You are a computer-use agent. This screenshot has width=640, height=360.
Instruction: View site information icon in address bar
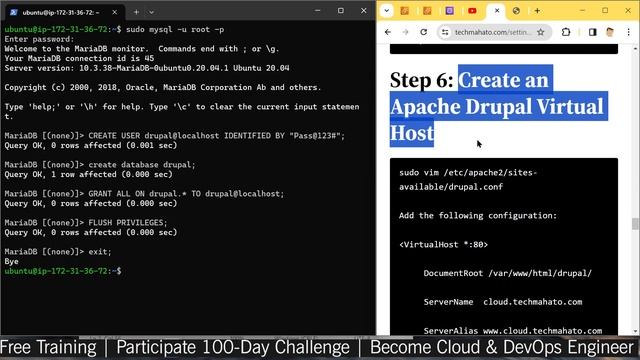[x=445, y=32]
